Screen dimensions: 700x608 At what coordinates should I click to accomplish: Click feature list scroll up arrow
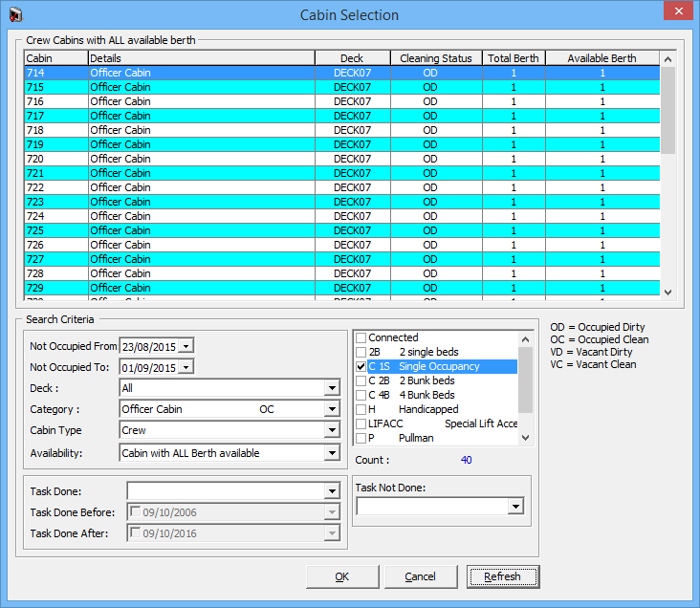[525, 339]
